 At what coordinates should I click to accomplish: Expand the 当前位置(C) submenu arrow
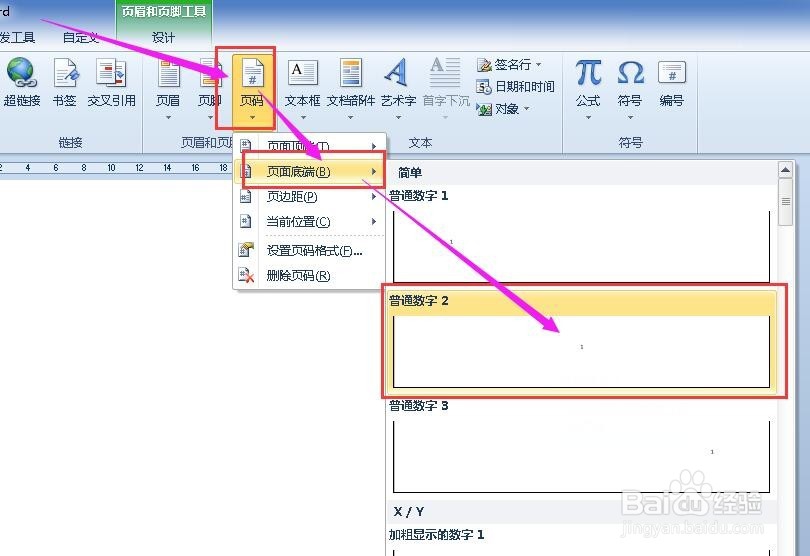pos(374,222)
